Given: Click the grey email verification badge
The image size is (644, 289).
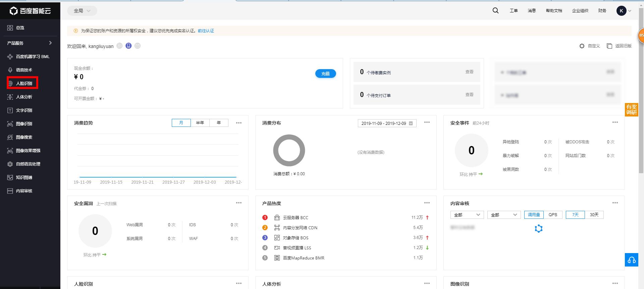Looking at the screenshot, I should pyautogui.click(x=138, y=46).
